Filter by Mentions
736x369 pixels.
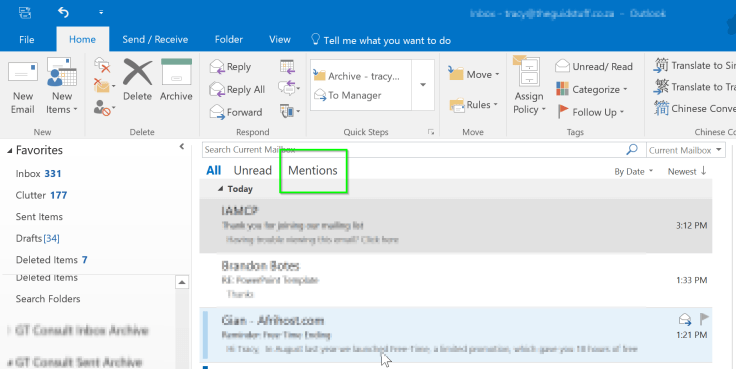click(x=313, y=170)
